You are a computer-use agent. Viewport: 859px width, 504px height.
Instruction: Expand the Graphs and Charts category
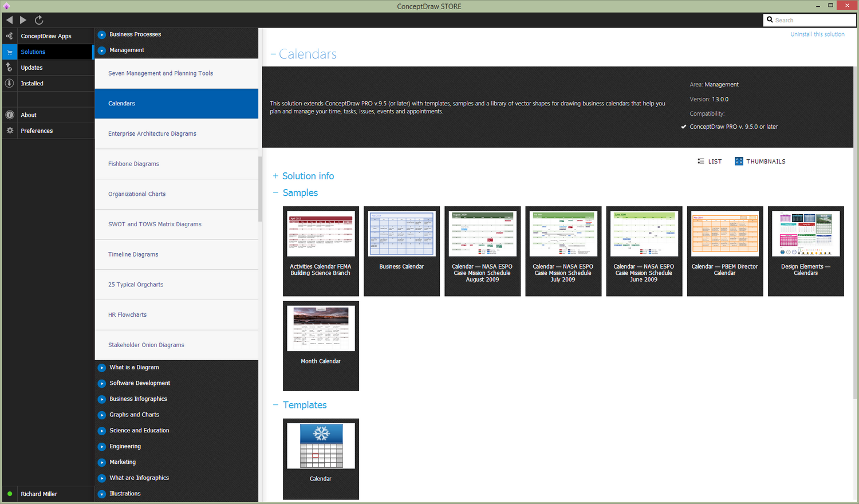(102, 415)
